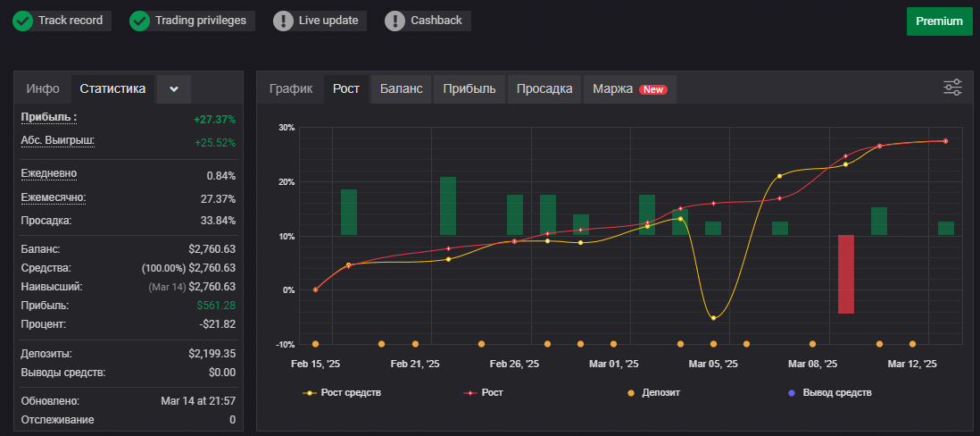
Task: Click the Premium button
Action: pos(939,21)
